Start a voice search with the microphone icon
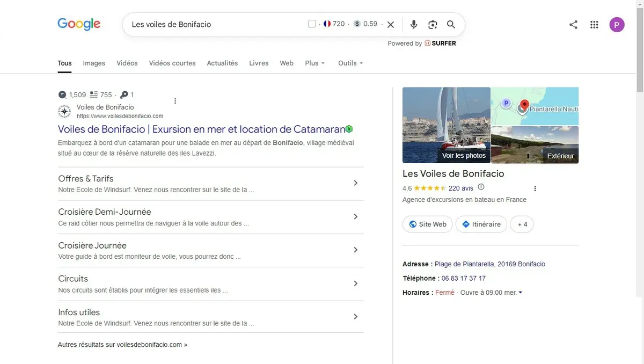Viewport: 644px width, 364px height. pos(414,24)
